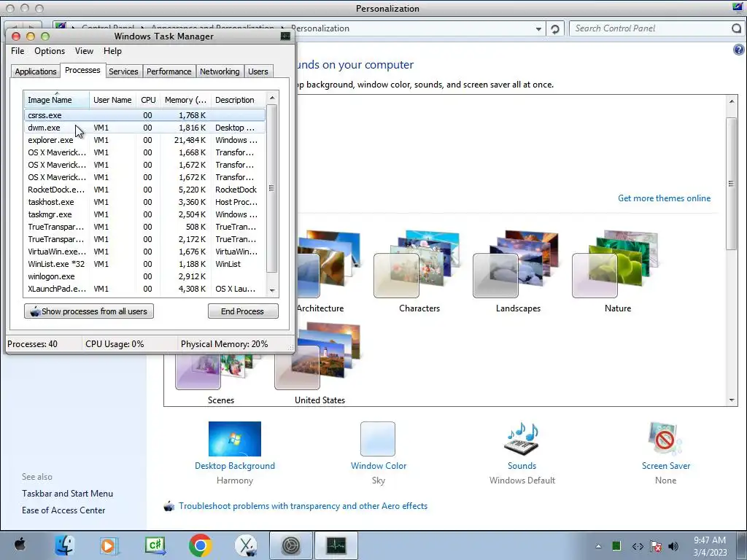The width and height of the screenshot is (747, 560).
Task: Show hidden tray icons arrow
Action: click(598, 546)
